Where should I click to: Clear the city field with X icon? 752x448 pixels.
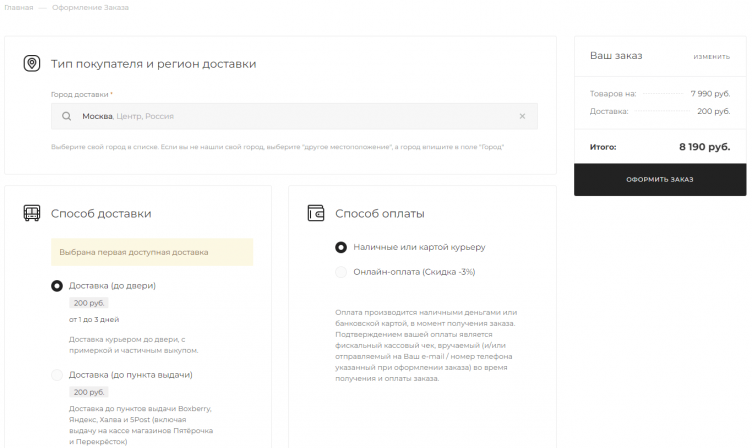tap(522, 116)
